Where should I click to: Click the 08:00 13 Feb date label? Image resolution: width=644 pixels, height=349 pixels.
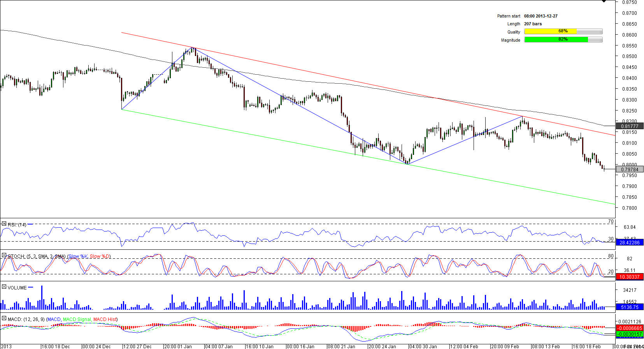click(546, 346)
